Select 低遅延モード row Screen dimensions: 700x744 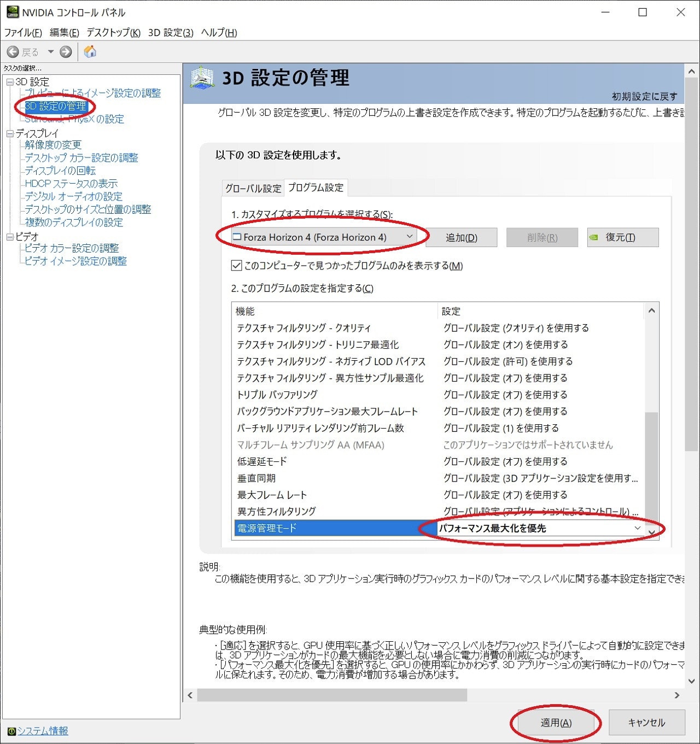439,461
